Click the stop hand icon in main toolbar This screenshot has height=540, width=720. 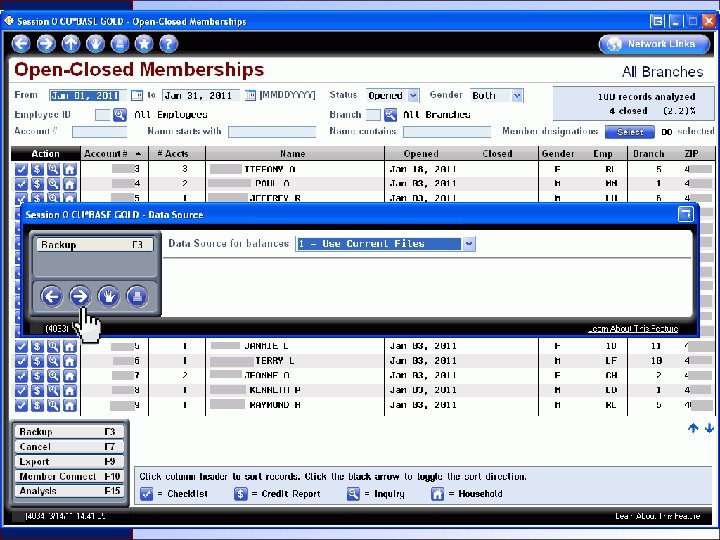(96, 44)
